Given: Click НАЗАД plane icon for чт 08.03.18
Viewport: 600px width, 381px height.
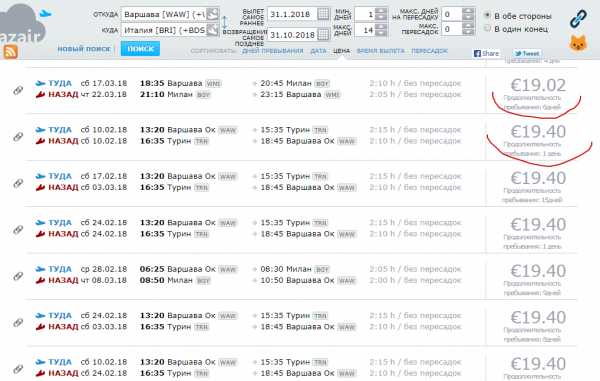Looking at the screenshot, I should (x=40, y=280).
